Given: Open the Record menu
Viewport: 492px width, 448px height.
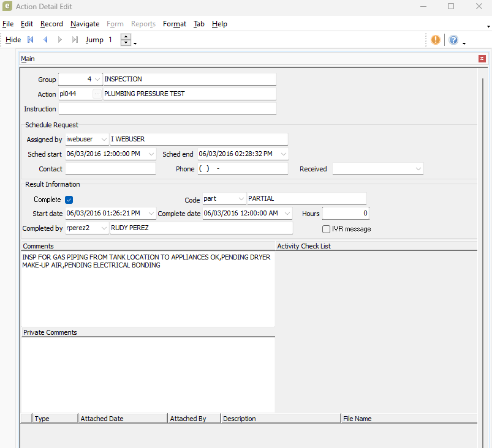Looking at the screenshot, I should tap(51, 24).
